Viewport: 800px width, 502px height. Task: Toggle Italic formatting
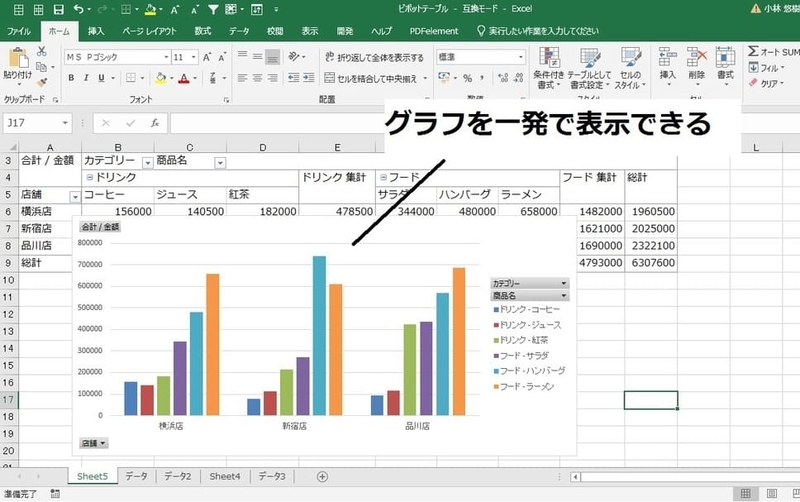point(86,78)
